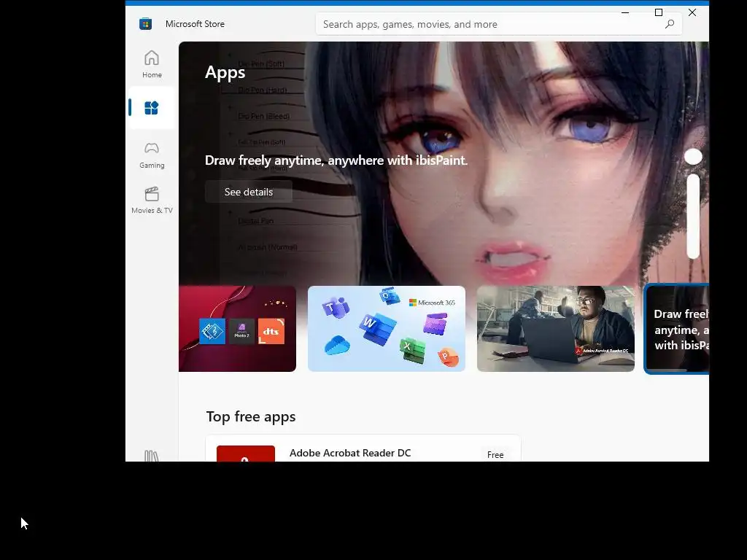Click the See details button
This screenshot has height=560, width=747.
[x=249, y=192]
